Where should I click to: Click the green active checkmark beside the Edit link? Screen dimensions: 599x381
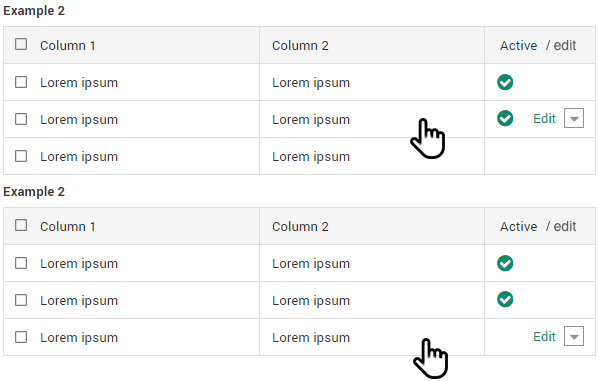(505, 118)
